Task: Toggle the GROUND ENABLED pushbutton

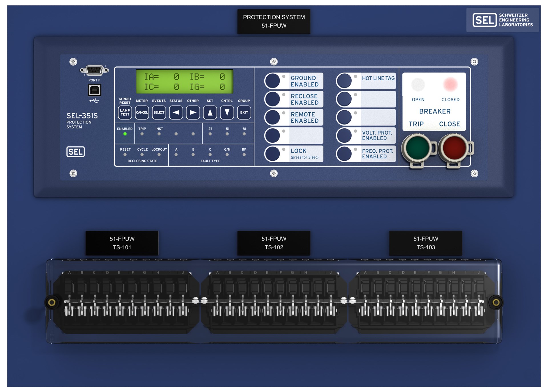Action: [x=272, y=81]
